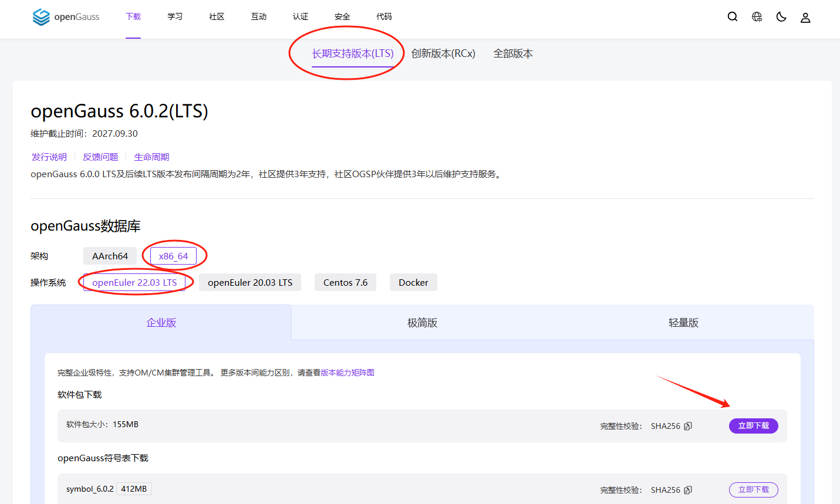
Task: Open the 发行说明 link
Action: click(49, 157)
